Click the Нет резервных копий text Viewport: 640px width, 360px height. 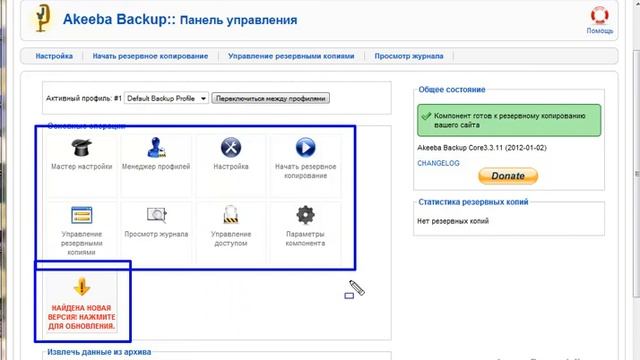(x=453, y=221)
